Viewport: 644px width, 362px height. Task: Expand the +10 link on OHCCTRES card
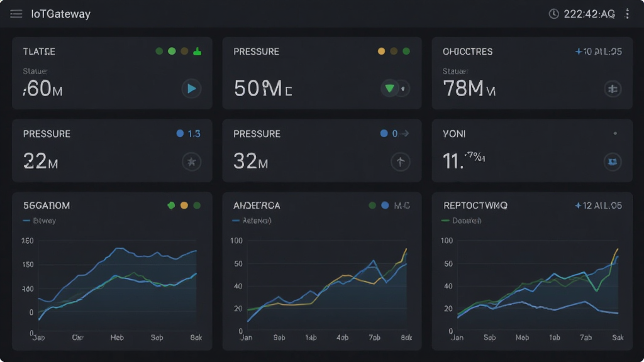[599, 52]
